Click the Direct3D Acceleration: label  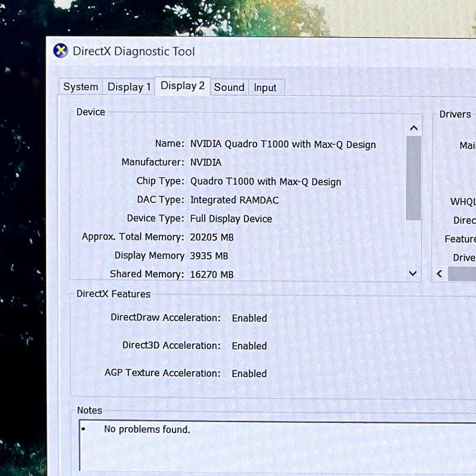coord(171,345)
